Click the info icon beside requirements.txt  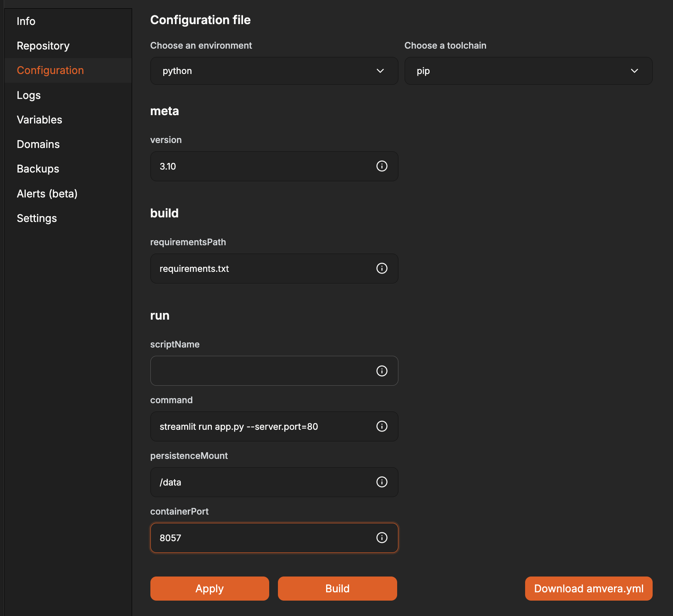coord(382,269)
